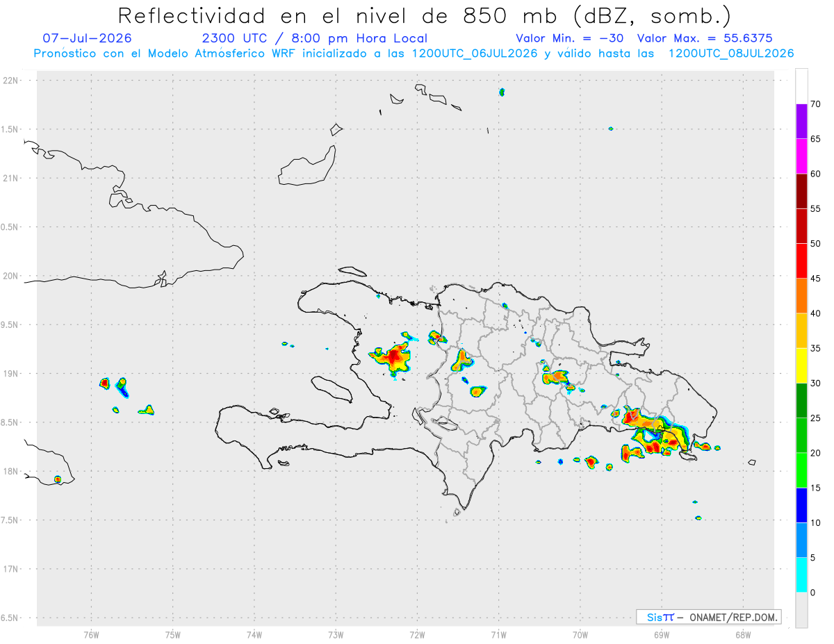Screen dimensions: 834x644
Task: Click the '69W' longitude label
Action: click(662, 634)
